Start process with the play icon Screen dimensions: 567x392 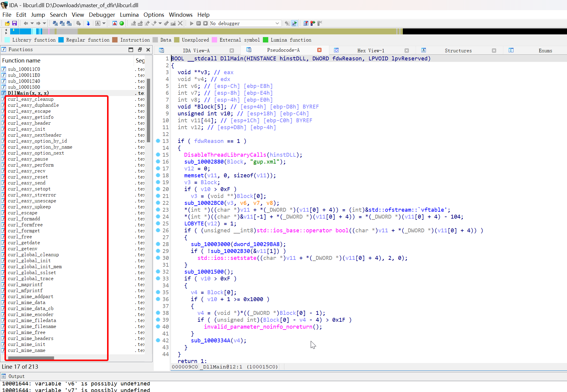pos(192,23)
